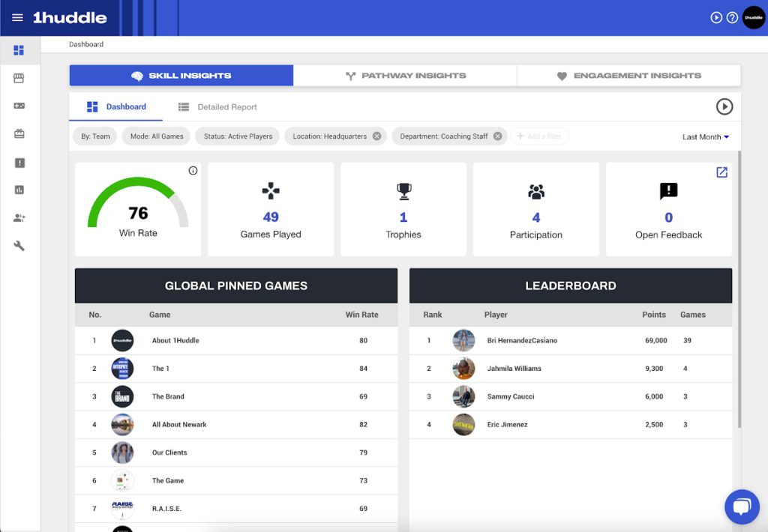
Task: Open the game controller icon in sidebar
Action: point(19,106)
